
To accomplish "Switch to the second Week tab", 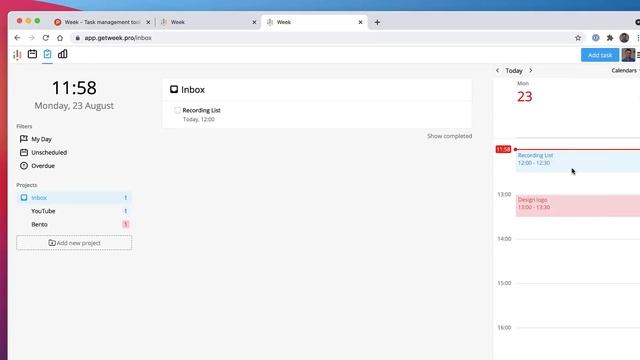I will click(208, 22).
